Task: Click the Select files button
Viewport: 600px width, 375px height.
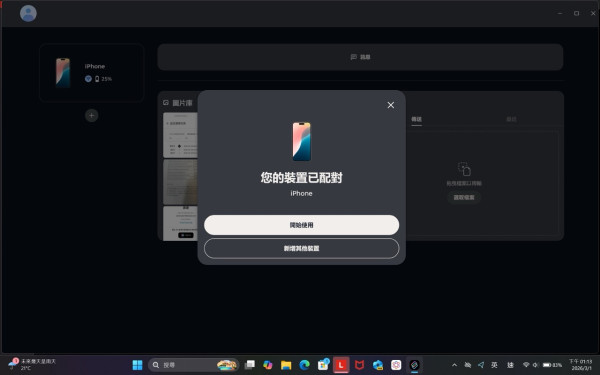Action: (x=464, y=197)
